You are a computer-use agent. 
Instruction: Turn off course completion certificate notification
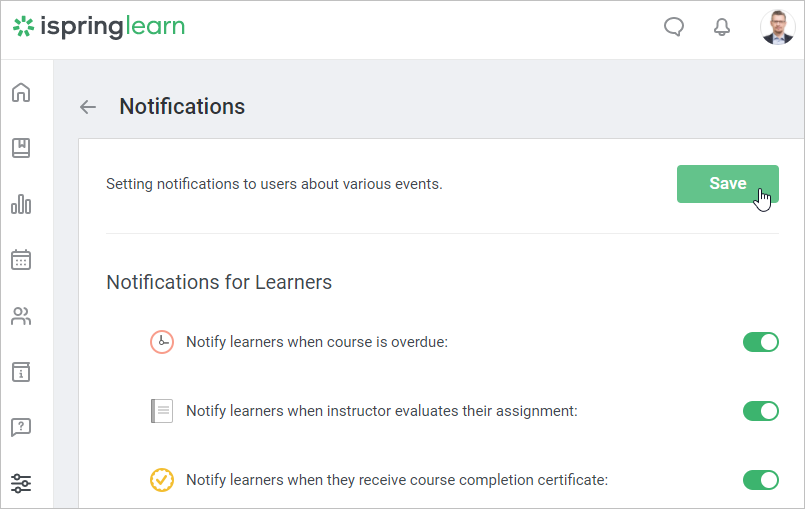click(x=760, y=480)
